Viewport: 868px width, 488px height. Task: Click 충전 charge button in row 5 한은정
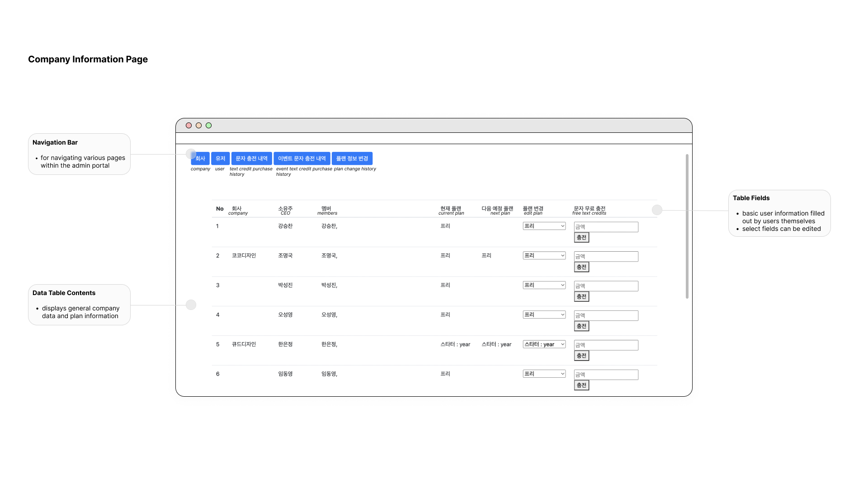[581, 356]
